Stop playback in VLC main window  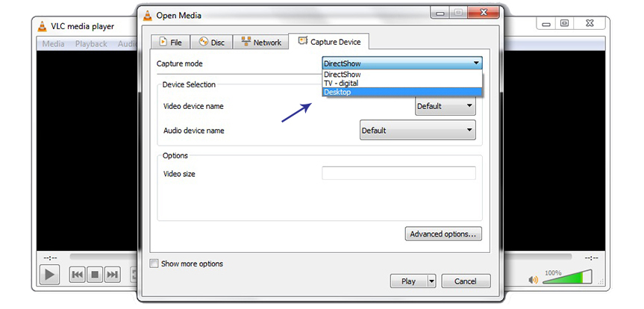pos(95,275)
